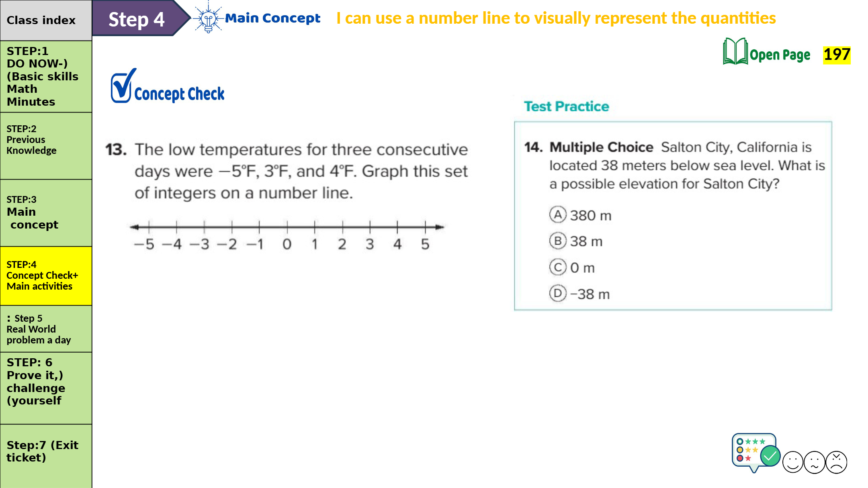
Task: Open STEP:1 DO NOW Basic skills section
Action: pos(46,76)
